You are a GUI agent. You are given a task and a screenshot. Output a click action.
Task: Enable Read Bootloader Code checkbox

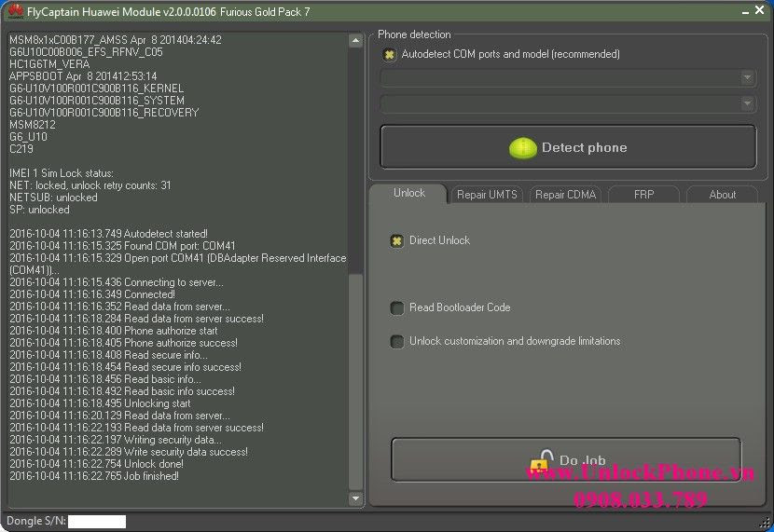pyautogui.click(x=397, y=308)
